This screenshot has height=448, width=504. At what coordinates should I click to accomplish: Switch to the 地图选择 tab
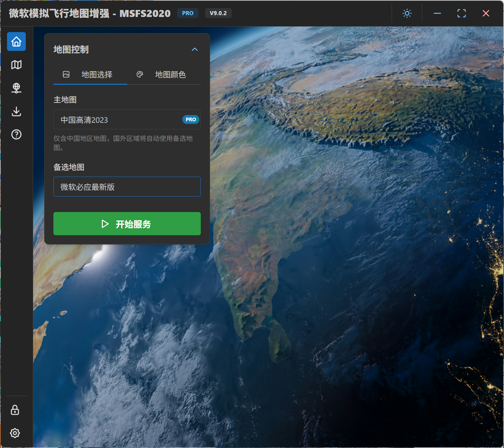pos(90,74)
